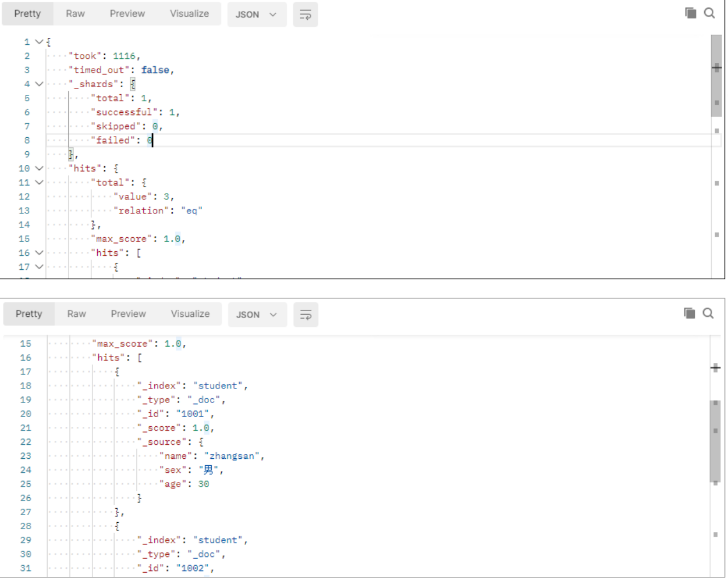Open JSON format dropdown in bottom panel
Screen dimensions: 728x578
point(257,315)
